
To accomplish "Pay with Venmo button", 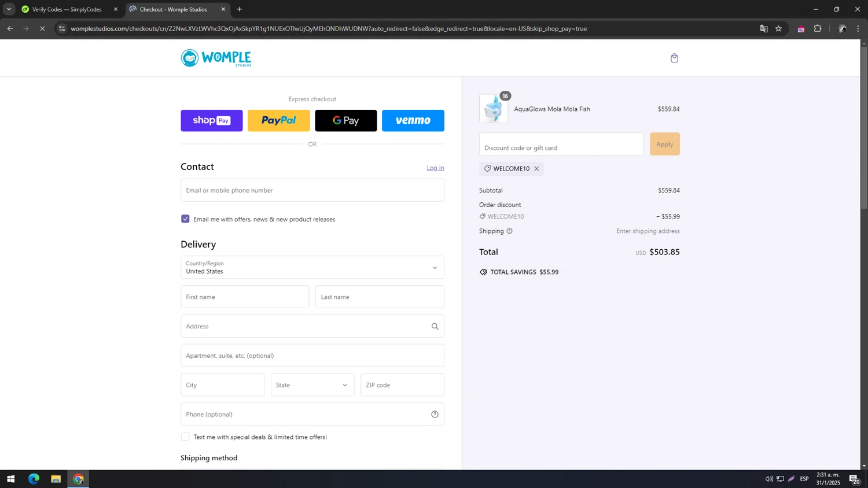I will coord(413,121).
